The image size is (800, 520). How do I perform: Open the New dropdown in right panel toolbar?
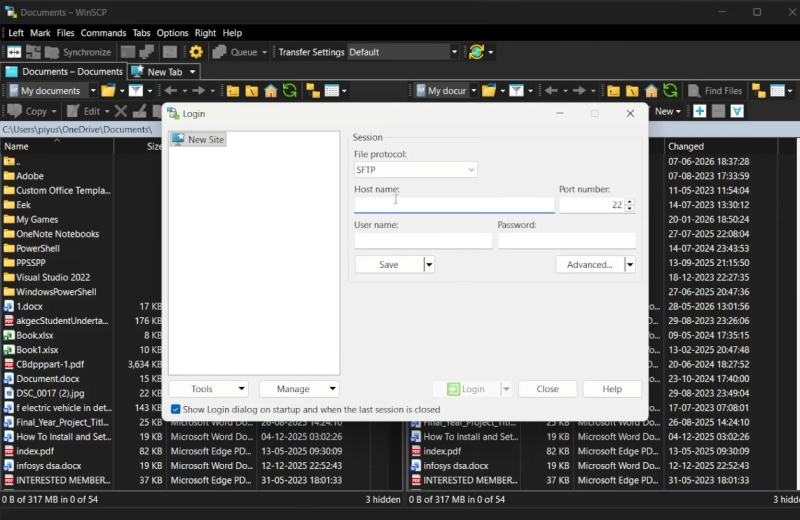coord(667,111)
